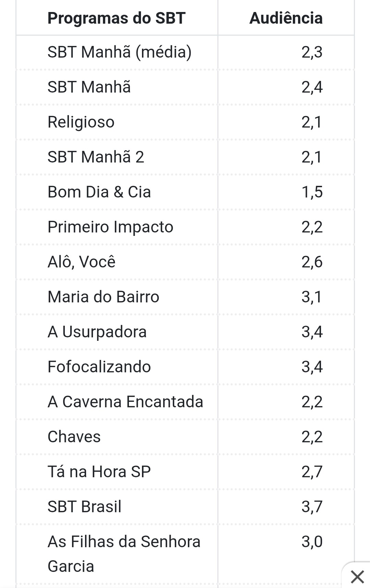Screen dimensions: 370x588
Task: Select the Primeiro Impacto program name
Action: coord(110,227)
